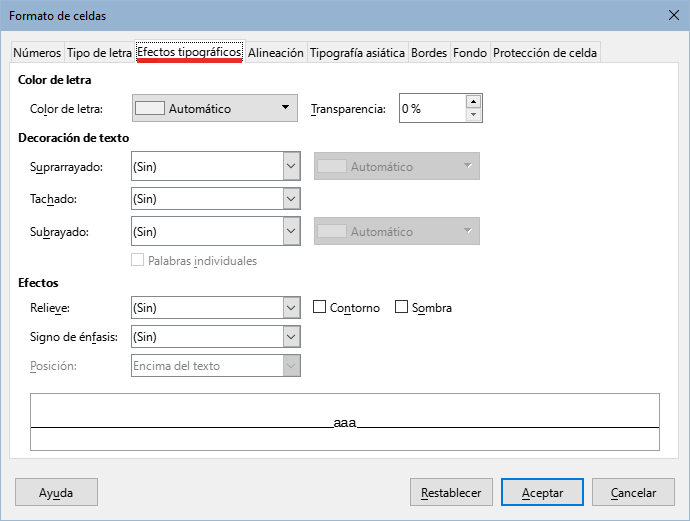Go to the Alineación tab
Viewport: 690px width, 521px height.
pos(275,53)
